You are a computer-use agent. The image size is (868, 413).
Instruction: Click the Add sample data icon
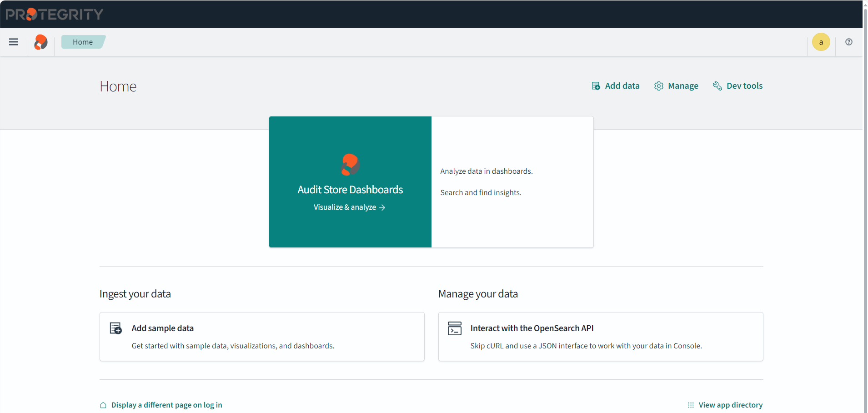pyautogui.click(x=116, y=328)
